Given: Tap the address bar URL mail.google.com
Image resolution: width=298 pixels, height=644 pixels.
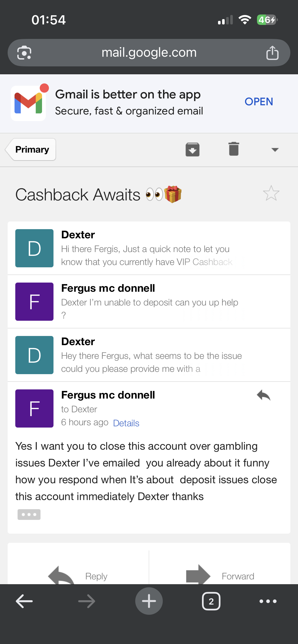Looking at the screenshot, I should pyautogui.click(x=149, y=53).
